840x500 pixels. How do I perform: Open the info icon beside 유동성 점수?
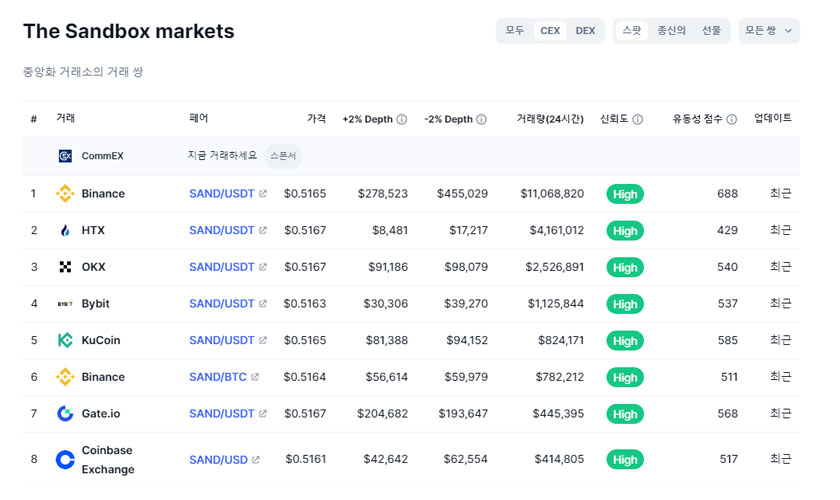click(x=732, y=120)
